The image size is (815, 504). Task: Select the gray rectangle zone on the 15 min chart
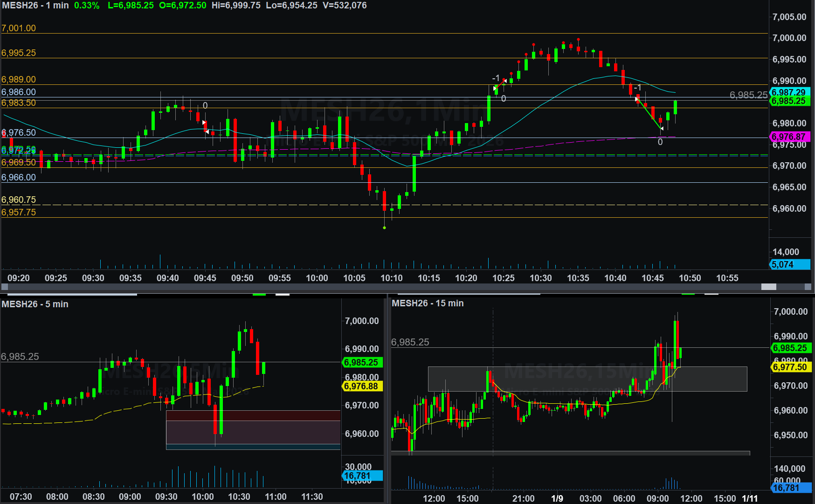click(x=587, y=379)
